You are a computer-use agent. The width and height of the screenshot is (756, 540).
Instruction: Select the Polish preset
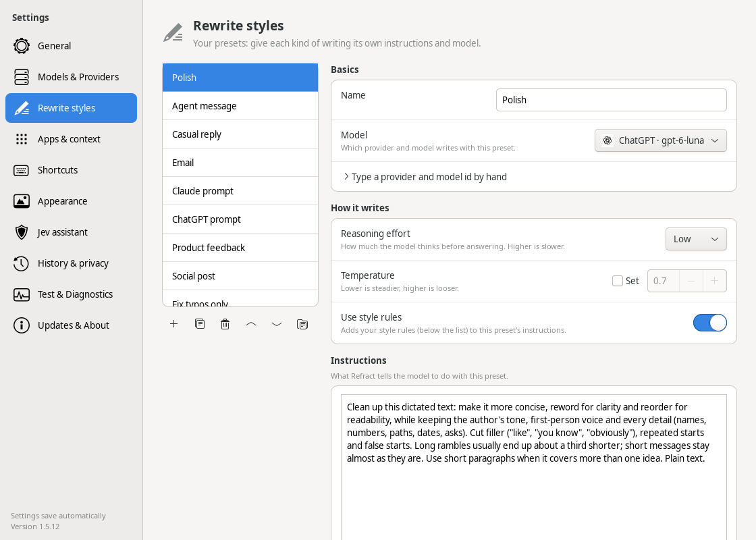coord(240,78)
